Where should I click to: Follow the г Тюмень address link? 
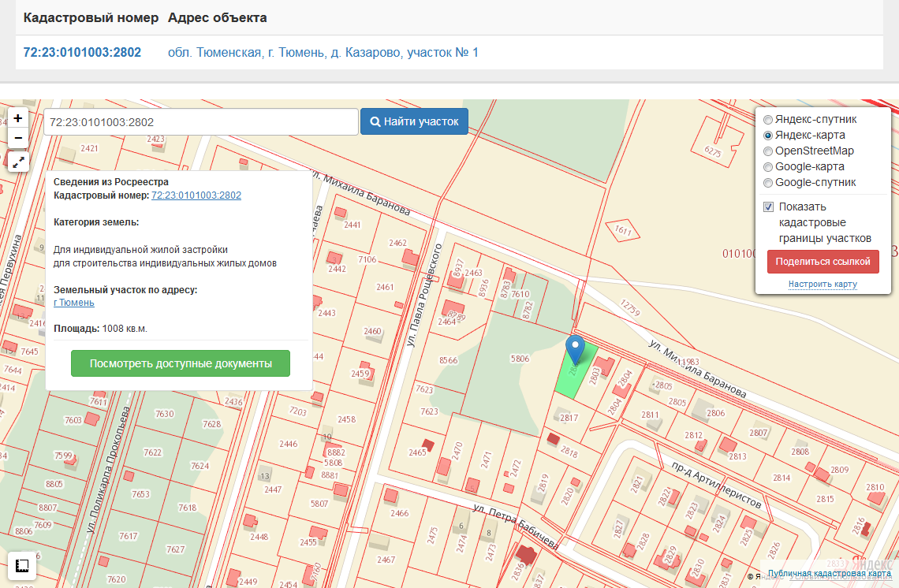click(74, 303)
